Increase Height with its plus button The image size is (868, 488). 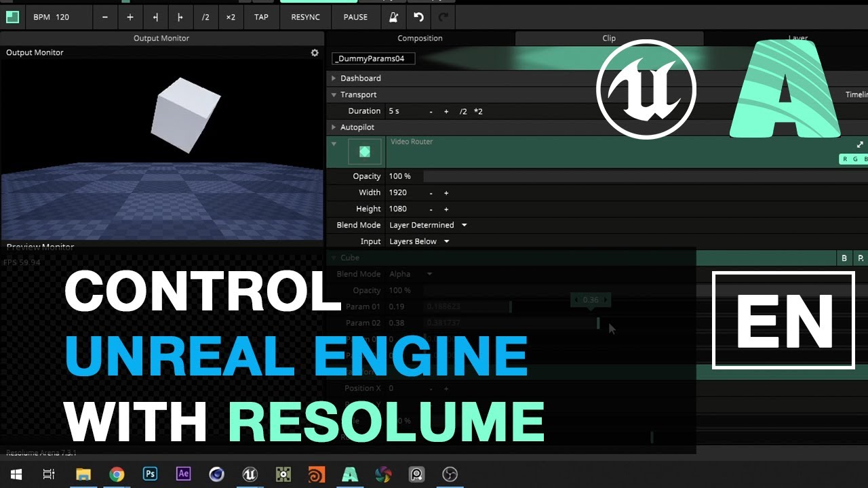(446, 209)
